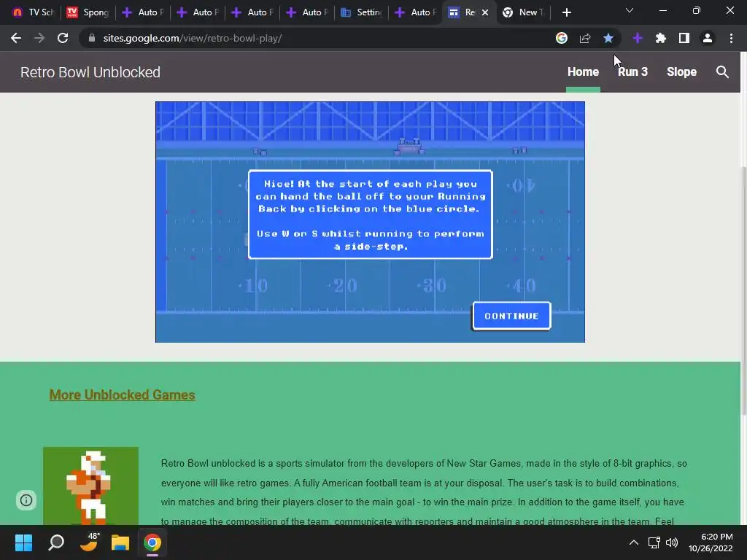Show hidden system tray icons
747x560 pixels.
click(x=634, y=542)
